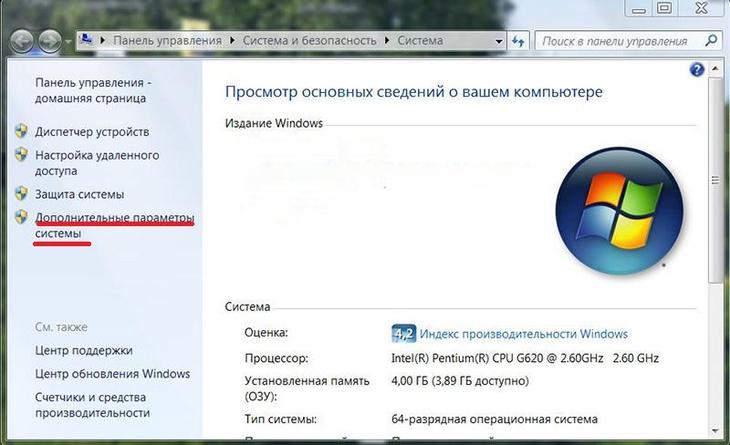The image size is (730, 445).
Task: Open Индекс производительности Windows link
Action: pyautogui.click(x=523, y=333)
